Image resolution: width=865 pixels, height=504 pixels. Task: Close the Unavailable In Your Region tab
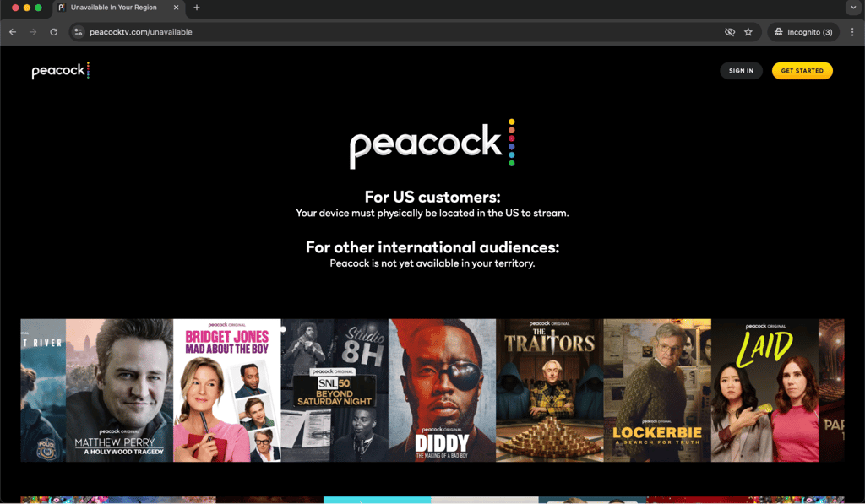(176, 8)
